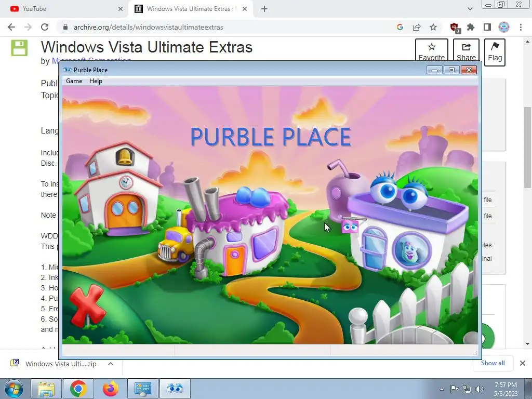Select Purble Place taskbar button
The width and height of the screenshot is (532, 399).
click(175, 389)
